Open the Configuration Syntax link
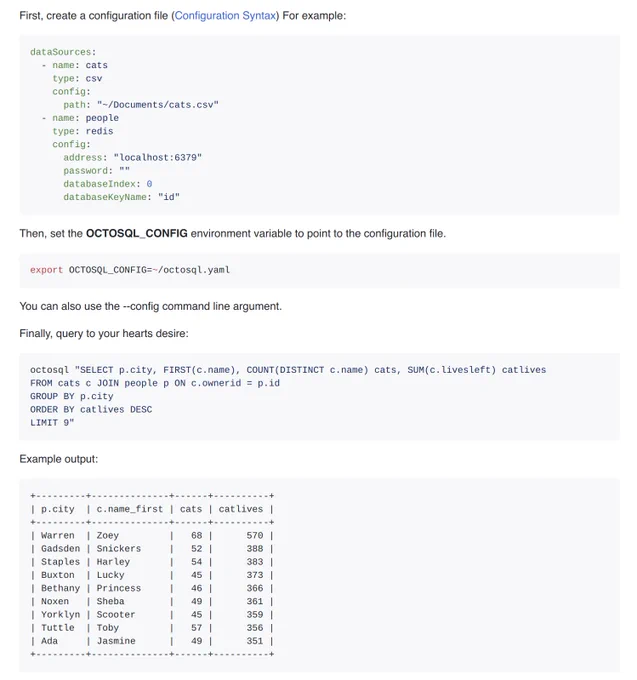The width and height of the screenshot is (637, 680). click(225, 16)
